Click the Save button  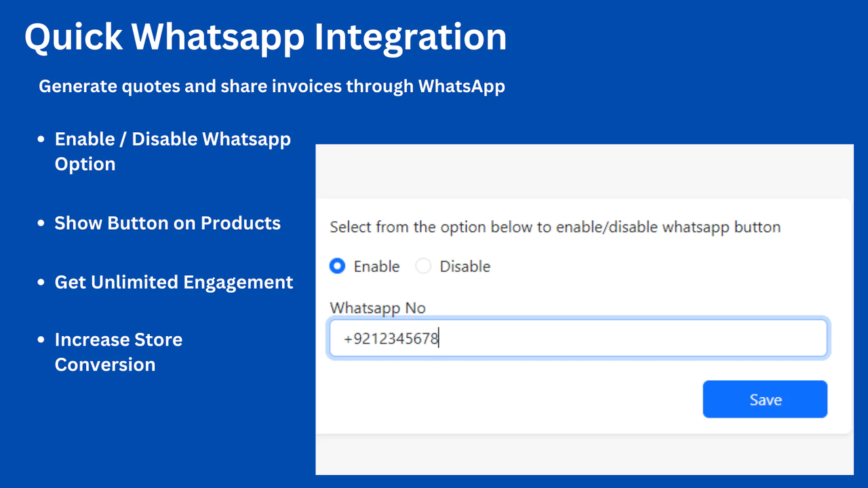click(x=765, y=399)
